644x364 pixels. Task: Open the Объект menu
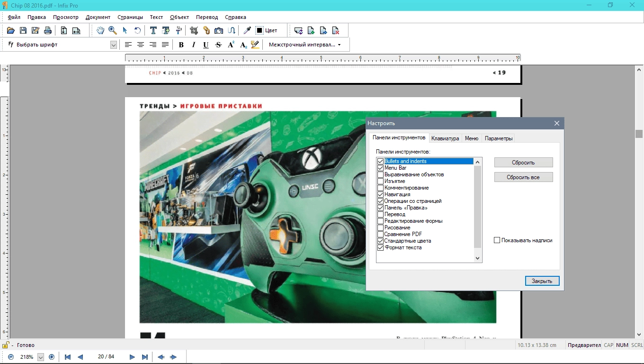click(x=179, y=17)
